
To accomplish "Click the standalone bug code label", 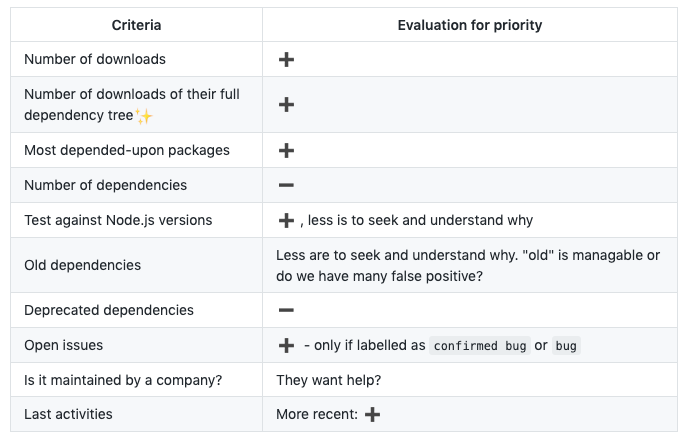I will 567,346.
